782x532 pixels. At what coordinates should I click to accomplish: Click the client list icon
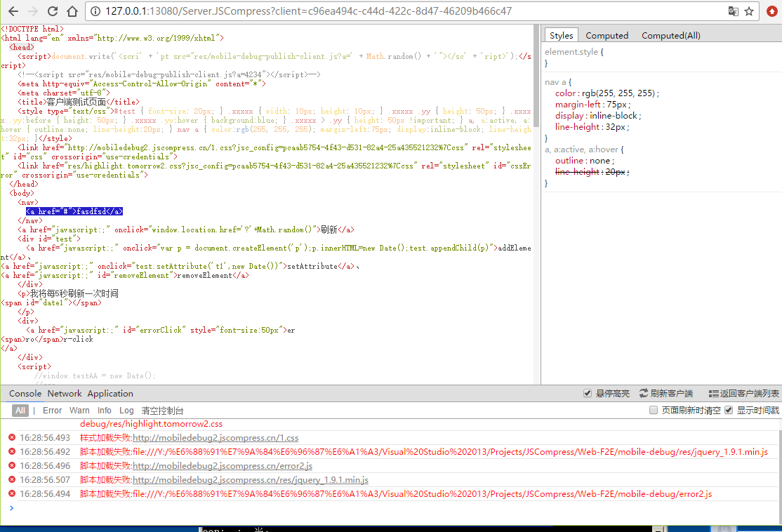point(714,394)
